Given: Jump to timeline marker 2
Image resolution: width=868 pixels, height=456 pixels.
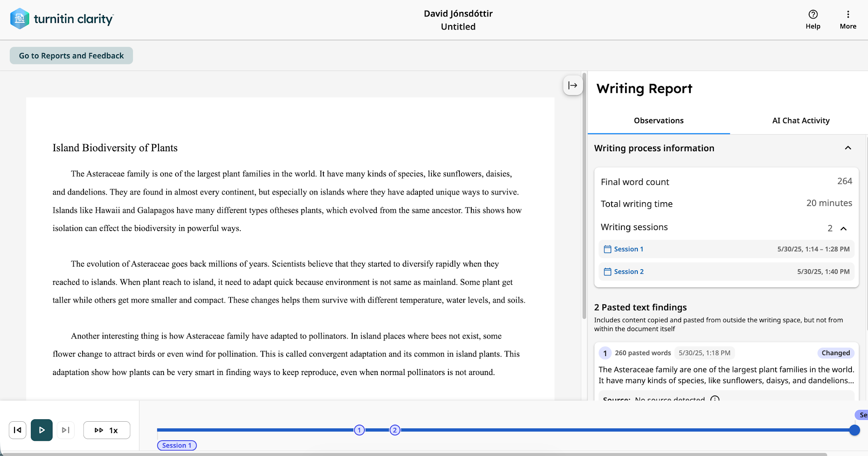Looking at the screenshot, I should click(x=395, y=430).
